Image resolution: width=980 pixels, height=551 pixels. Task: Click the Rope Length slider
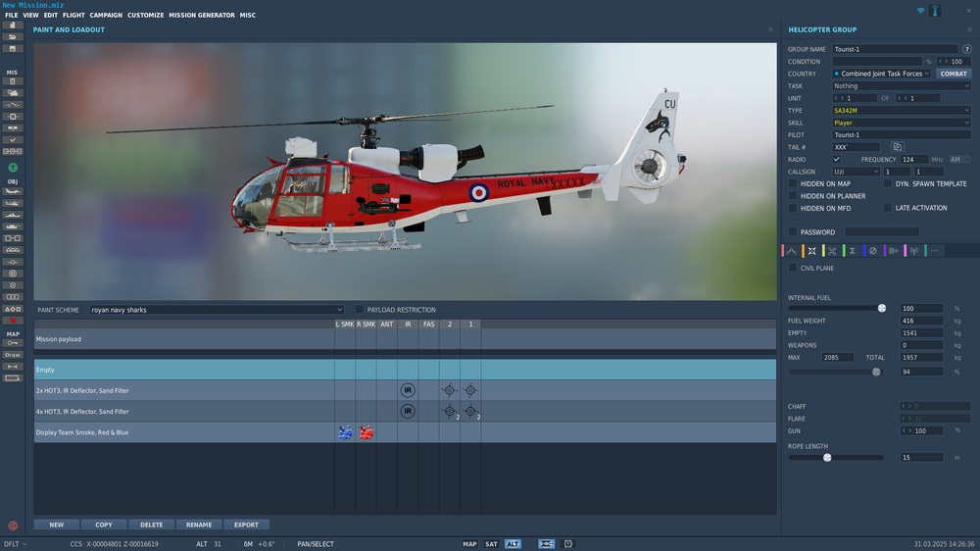(x=836, y=457)
